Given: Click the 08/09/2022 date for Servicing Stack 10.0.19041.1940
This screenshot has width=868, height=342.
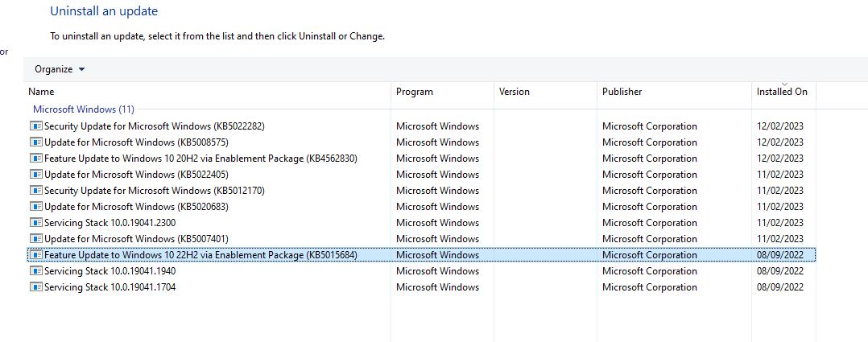Looking at the screenshot, I should click(780, 271).
